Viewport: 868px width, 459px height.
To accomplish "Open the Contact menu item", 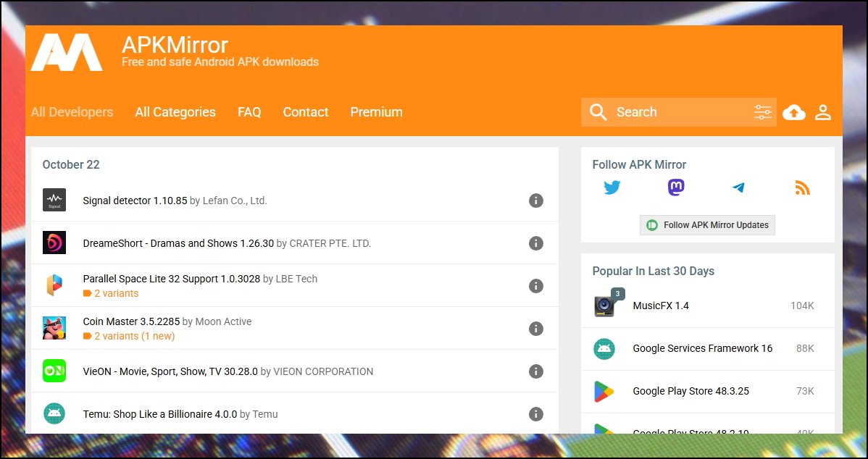I will [306, 111].
